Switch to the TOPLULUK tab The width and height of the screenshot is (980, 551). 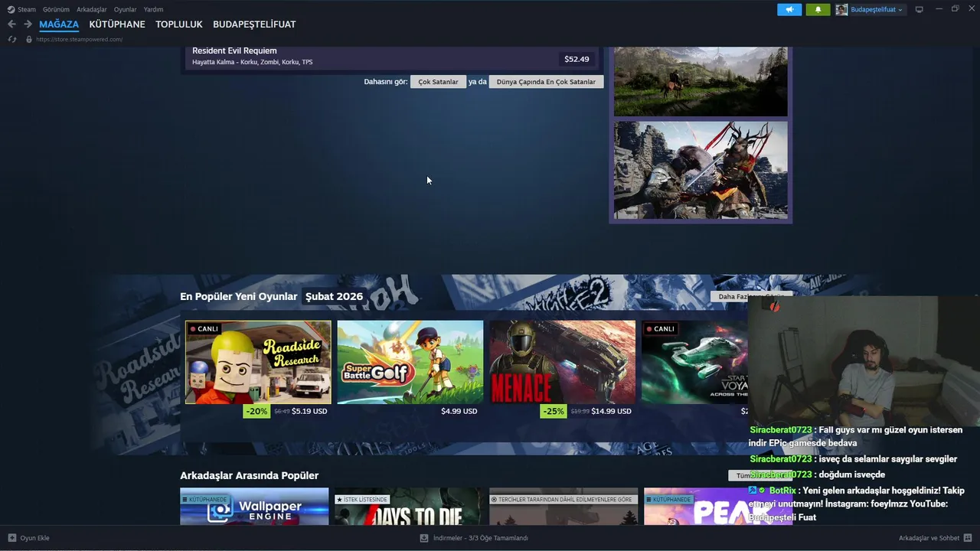(179, 24)
